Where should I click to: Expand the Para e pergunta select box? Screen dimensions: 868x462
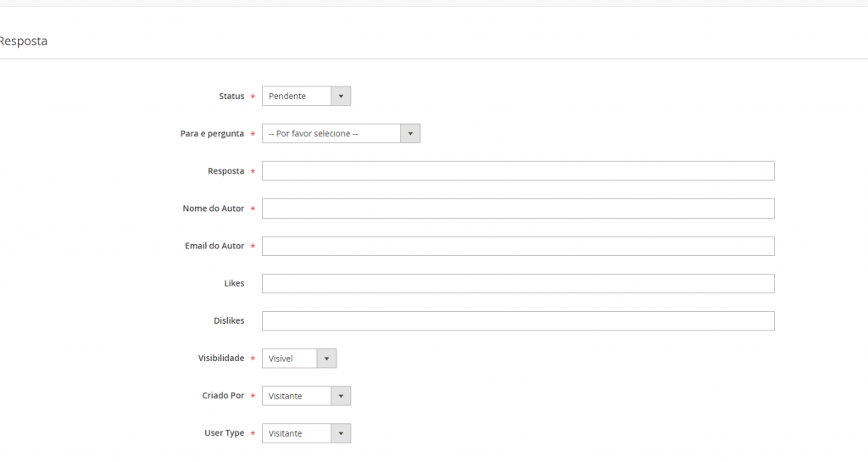tap(341, 133)
